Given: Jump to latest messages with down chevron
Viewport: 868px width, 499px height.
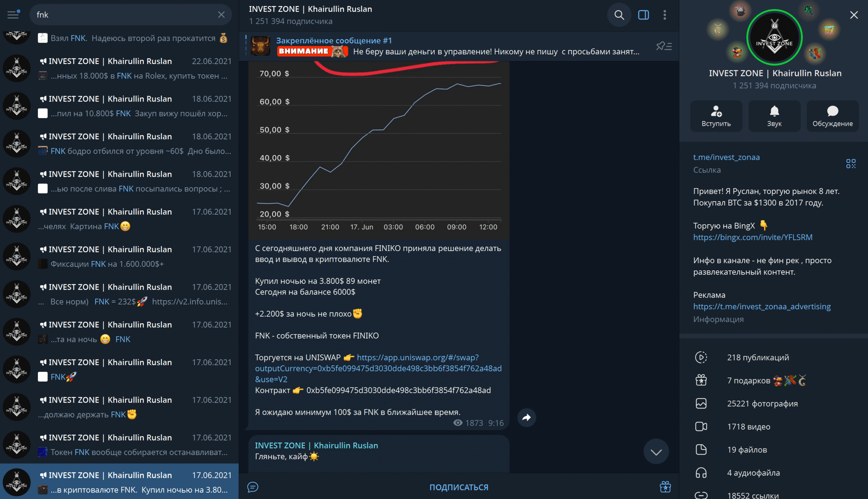Looking at the screenshot, I should tap(656, 452).
